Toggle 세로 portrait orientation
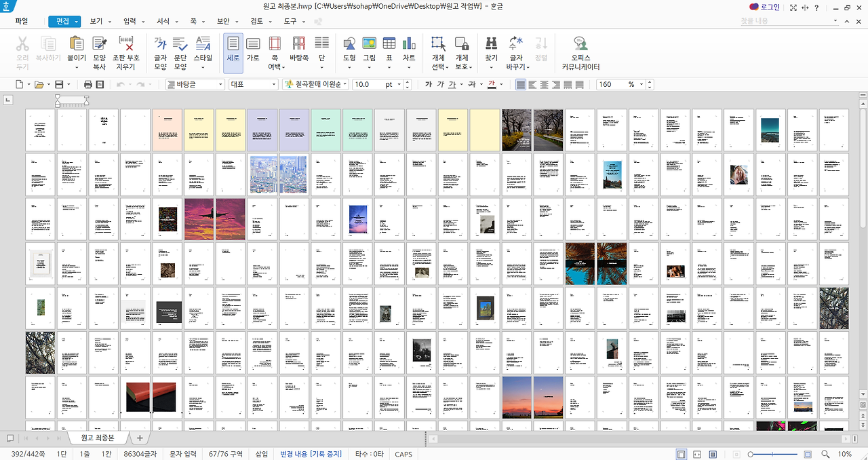This screenshot has width=868, height=460. 233,53
